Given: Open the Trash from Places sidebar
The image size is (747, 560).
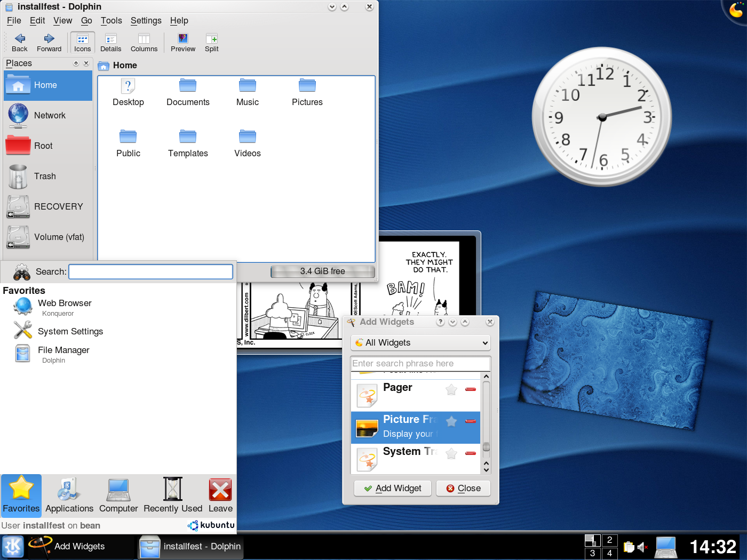Looking at the screenshot, I should pos(45,176).
